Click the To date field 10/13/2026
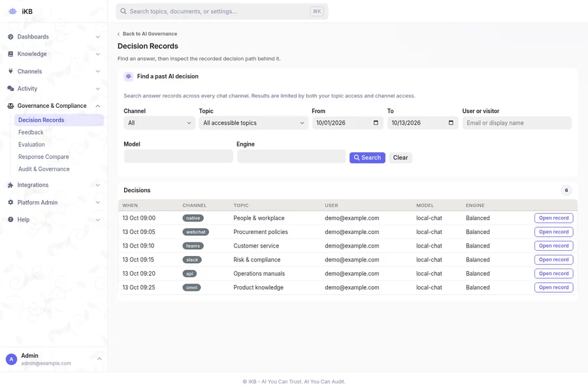Image resolution: width=588 pixels, height=392 pixels. 423,123
